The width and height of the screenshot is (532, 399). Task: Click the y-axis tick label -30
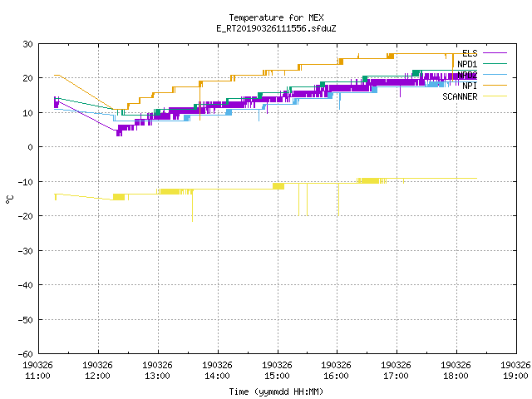tap(26, 251)
